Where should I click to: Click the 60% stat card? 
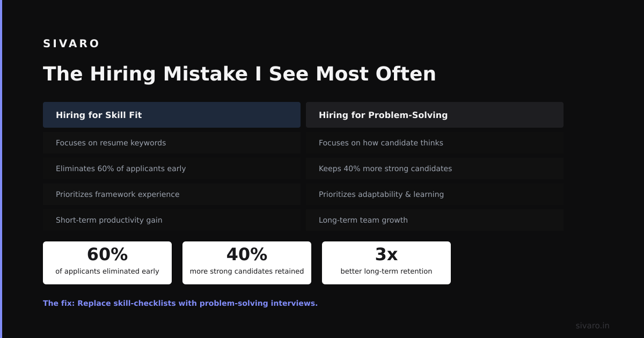pyautogui.click(x=107, y=263)
